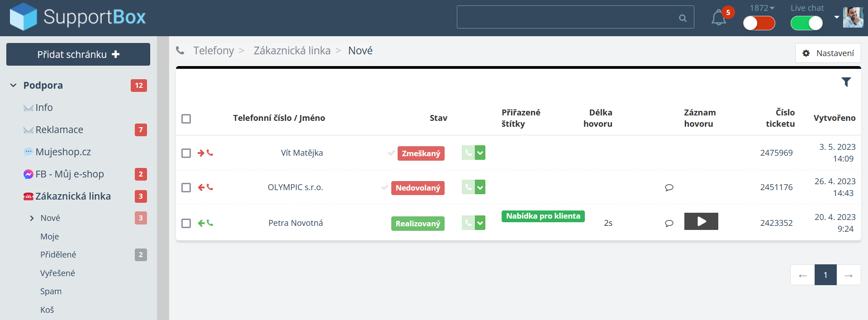This screenshot has height=320, width=868.
Task: Open the Vyřešené folder
Action: (57, 273)
